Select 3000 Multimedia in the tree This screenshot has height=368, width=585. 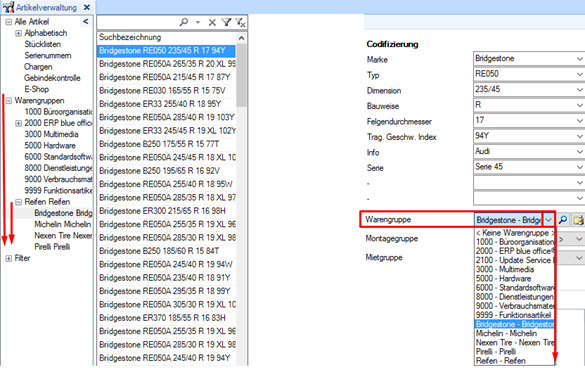tap(51, 134)
